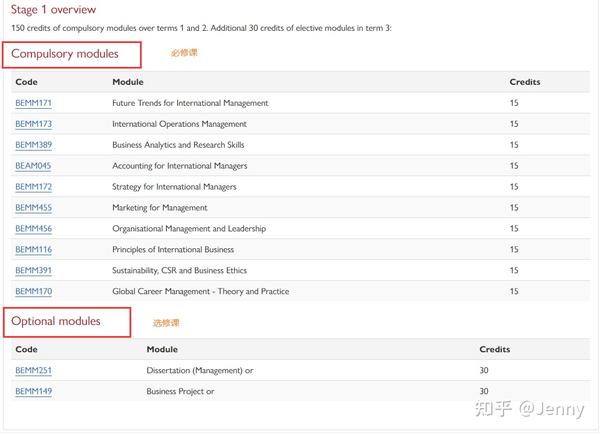Open the BEMM251 dissertation module link

point(33,371)
